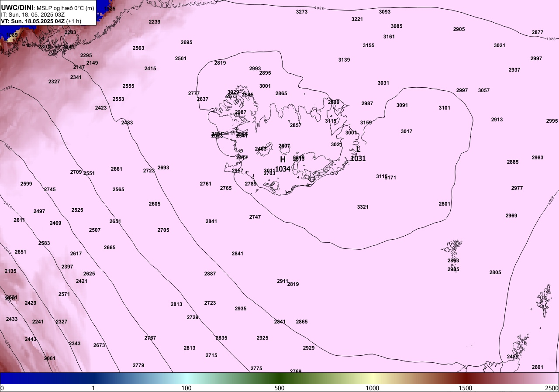Click the 2937 height value

[514, 70]
